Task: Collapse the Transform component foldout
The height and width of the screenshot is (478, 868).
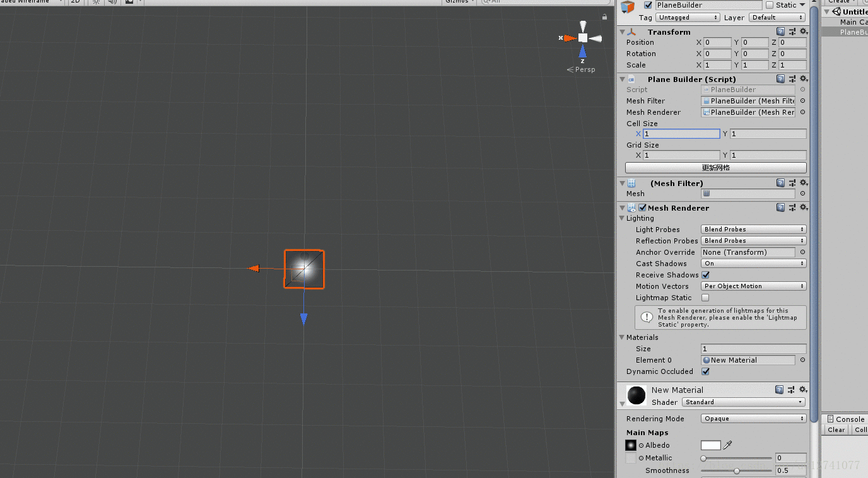Action: pyautogui.click(x=623, y=32)
